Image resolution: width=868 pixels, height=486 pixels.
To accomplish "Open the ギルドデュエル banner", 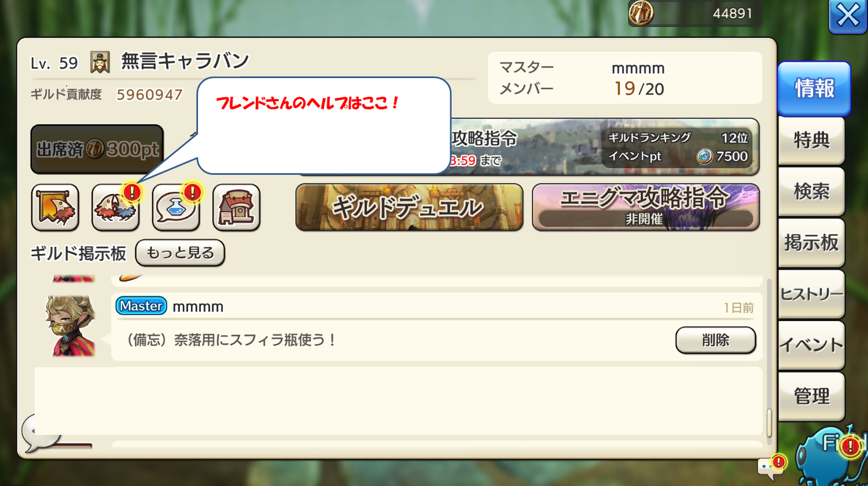I will pyautogui.click(x=409, y=207).
